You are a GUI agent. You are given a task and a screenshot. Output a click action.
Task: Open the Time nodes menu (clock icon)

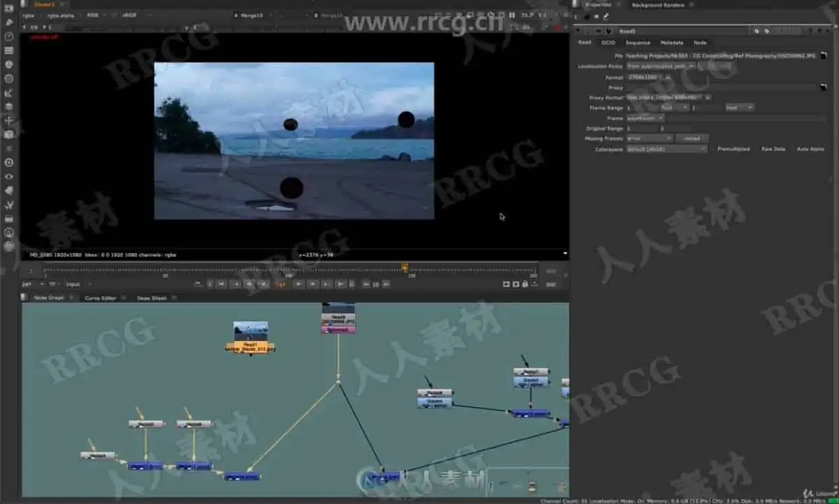9,36
